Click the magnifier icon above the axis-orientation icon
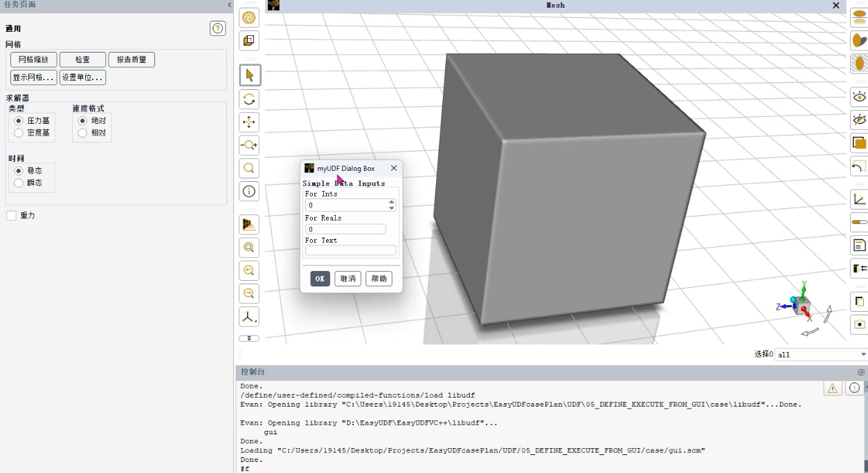868x473 pixels. pos(249,293)
